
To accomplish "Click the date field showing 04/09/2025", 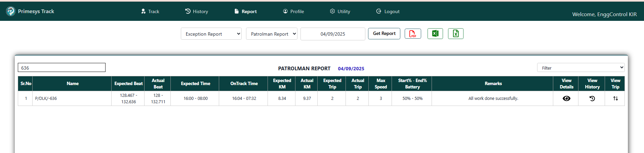I will pyautogui.click(x=332, y=34).
